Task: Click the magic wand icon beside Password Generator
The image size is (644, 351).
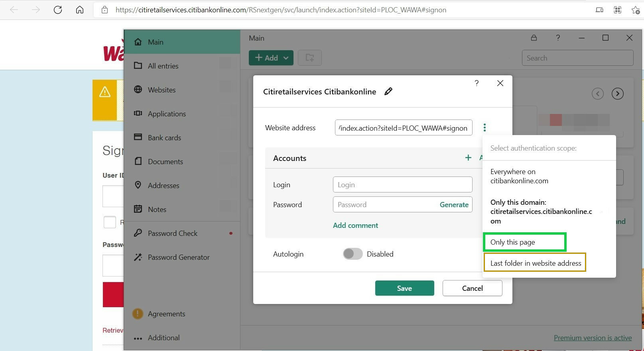Action: 138,257
